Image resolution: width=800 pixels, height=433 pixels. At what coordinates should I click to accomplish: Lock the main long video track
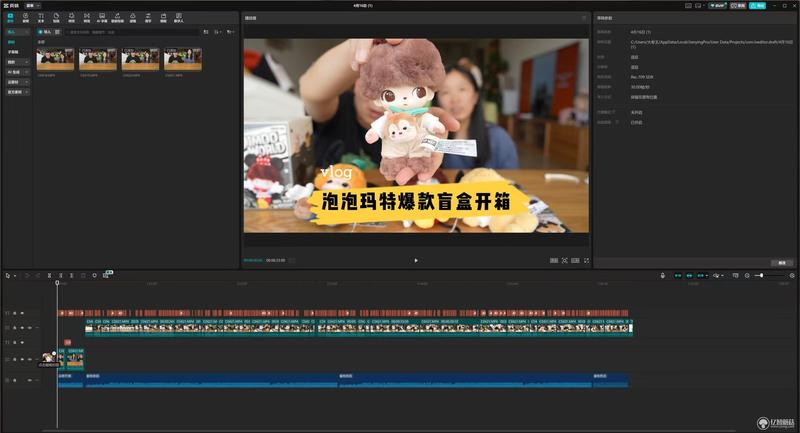(x=15, y=328)
